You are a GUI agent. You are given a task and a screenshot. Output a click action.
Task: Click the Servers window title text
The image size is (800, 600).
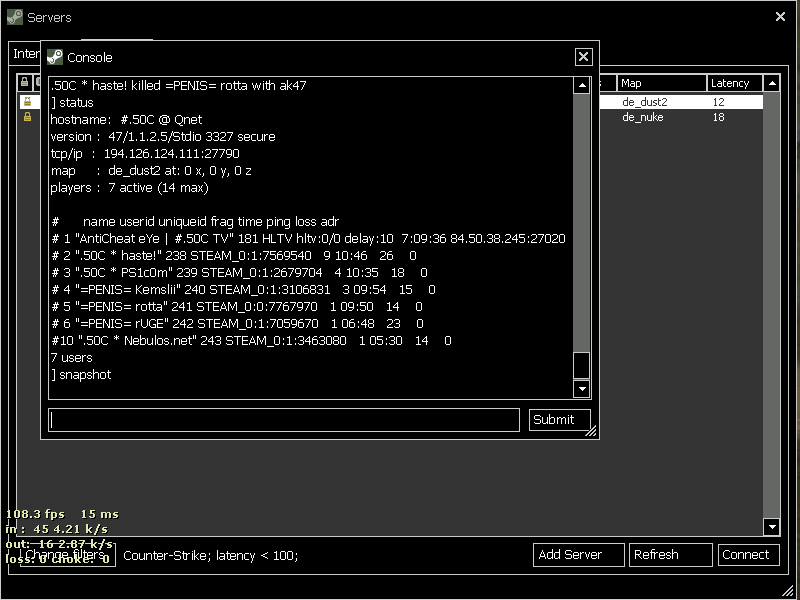point(49,17)
